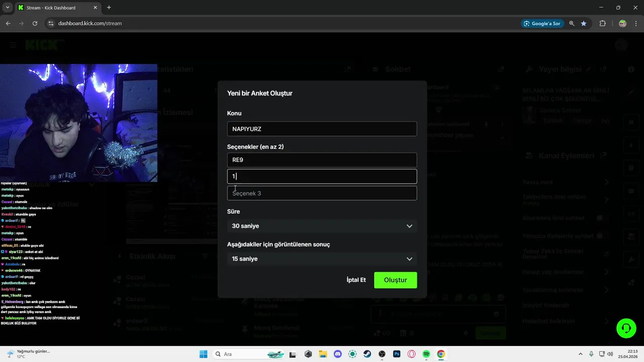Go forward in browser history
Viewport: 644px width, 362px height.
(21, 23)
